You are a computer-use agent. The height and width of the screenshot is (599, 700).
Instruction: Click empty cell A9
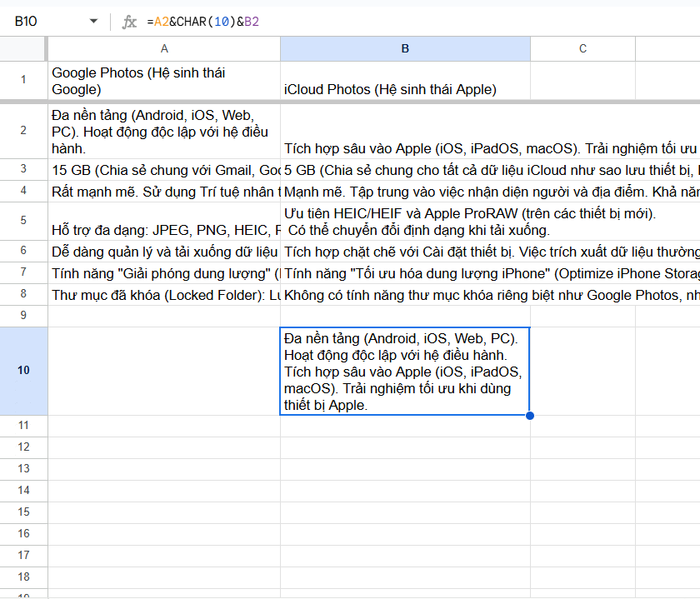[164, 317]
